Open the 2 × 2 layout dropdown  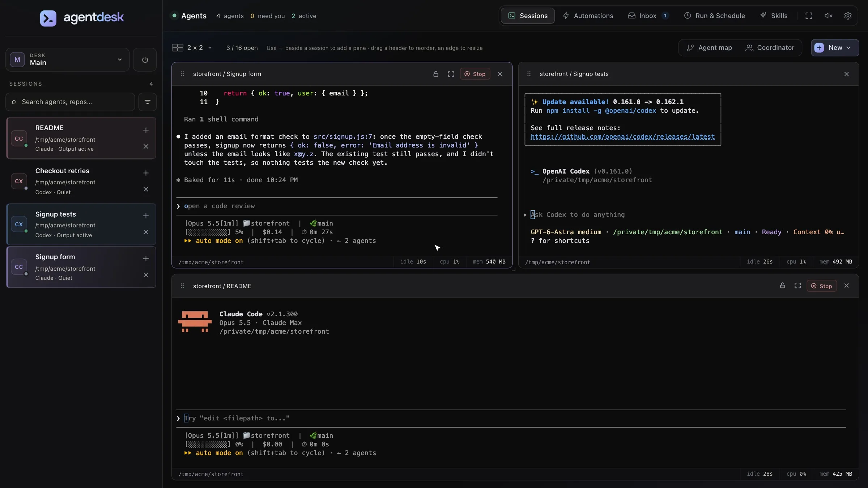point(192,48)
